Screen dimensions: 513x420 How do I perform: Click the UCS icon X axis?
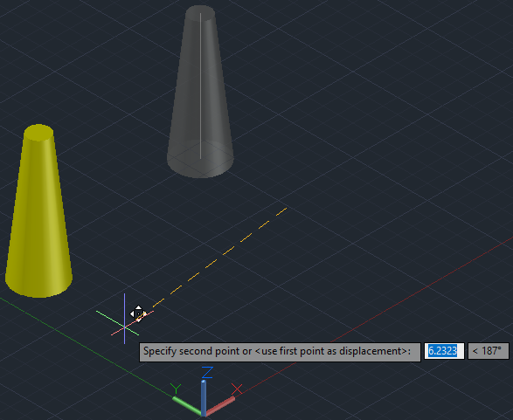pyautogui.click(x=220, y=406)
